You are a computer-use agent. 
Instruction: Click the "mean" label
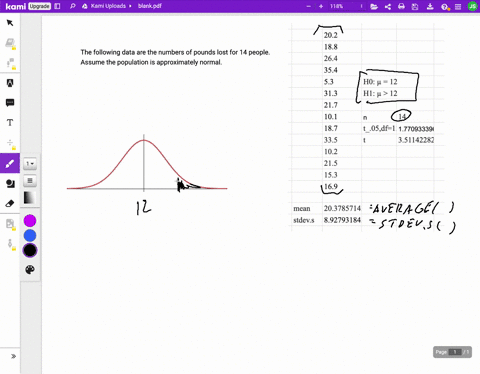(302, 209)
